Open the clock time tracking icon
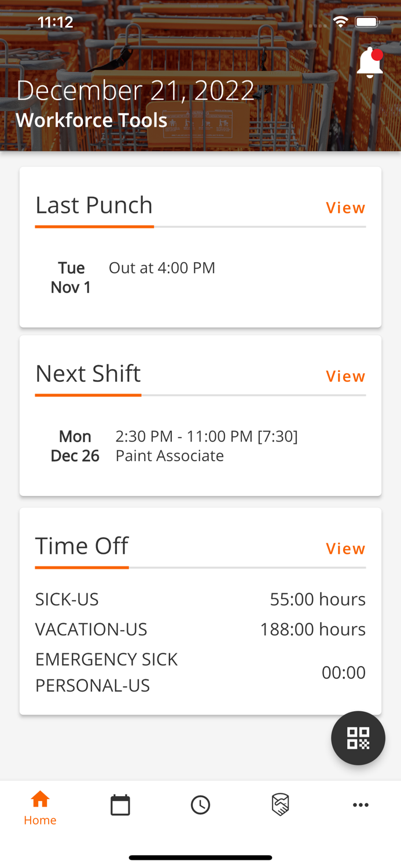This screenshot has height=868, width=401. pyautogui.click(x=200, y=804)
